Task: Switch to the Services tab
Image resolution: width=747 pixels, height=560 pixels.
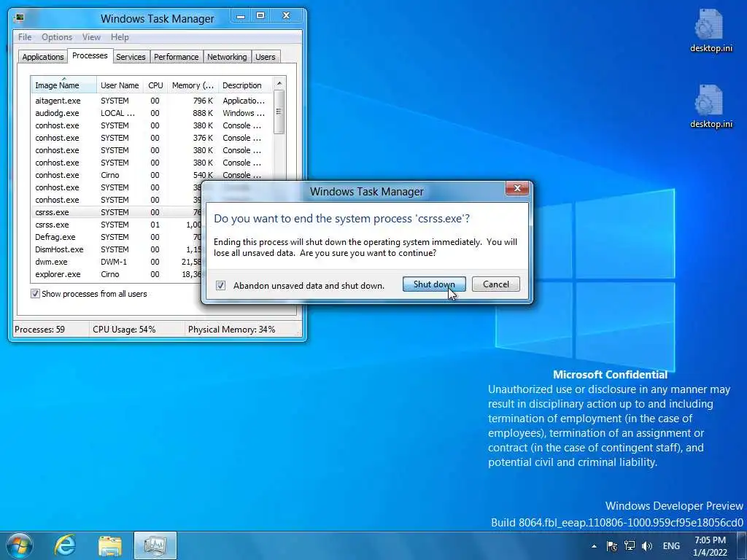Action: (131, 57)
